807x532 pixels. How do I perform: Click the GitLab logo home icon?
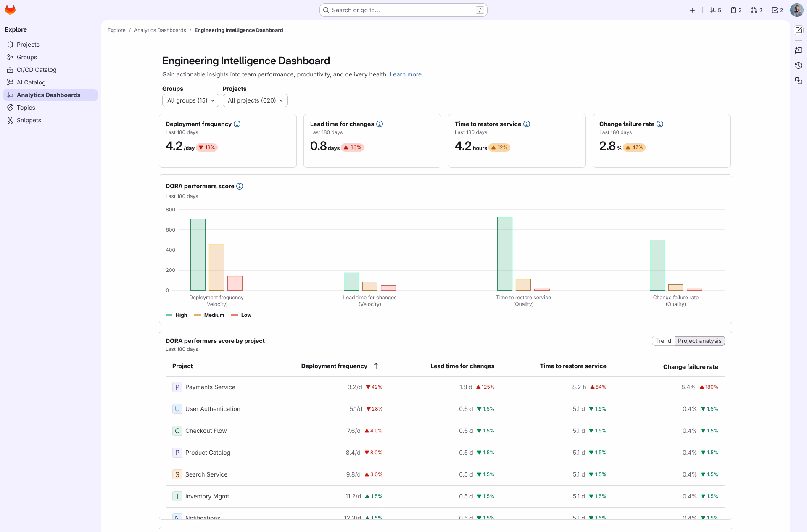pos(10,10)
